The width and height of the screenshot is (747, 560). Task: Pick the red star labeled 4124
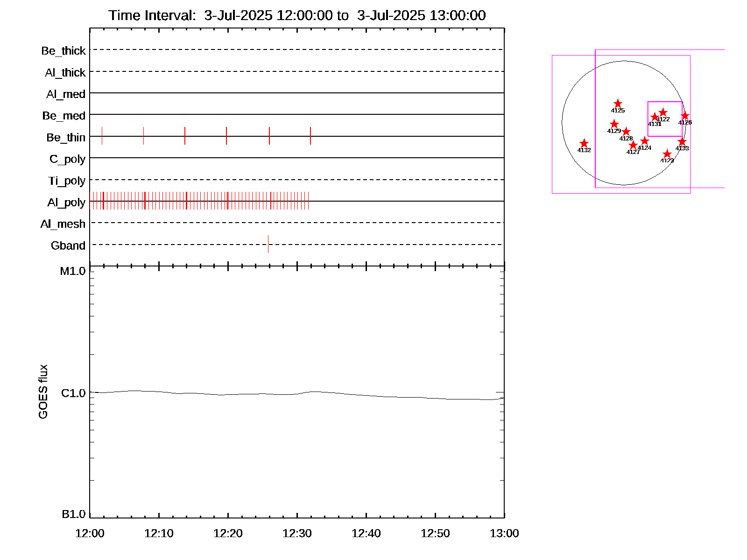[x=644, y=141]
